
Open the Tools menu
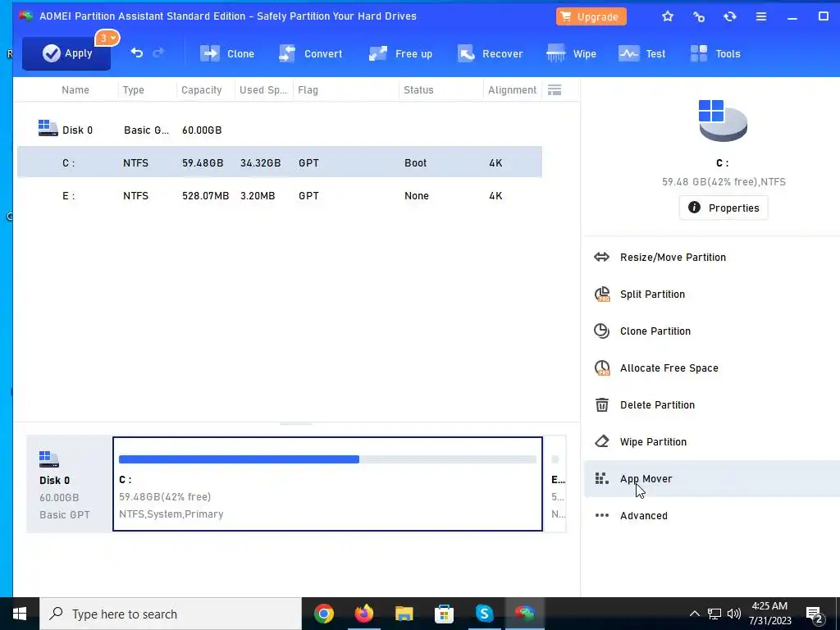(x=715, y=53)
